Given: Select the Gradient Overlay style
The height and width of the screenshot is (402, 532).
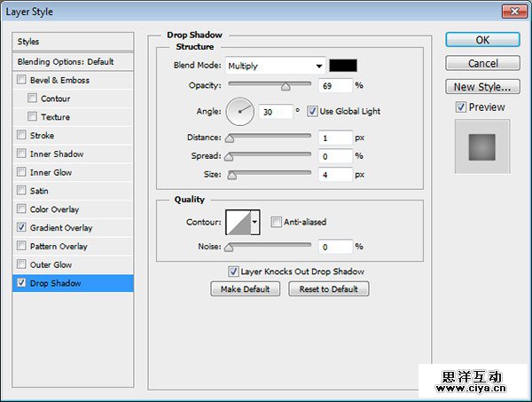Looking at the screenshot, I should 61,228.
